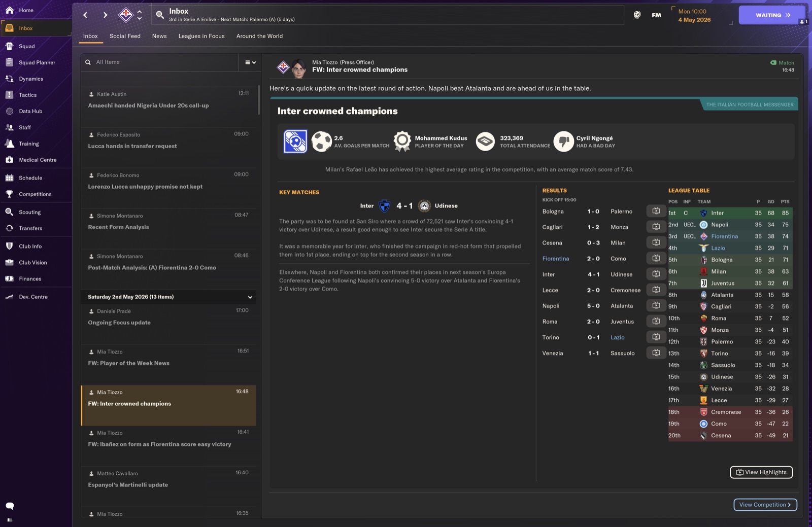
Task: Open the Lazio link in results list
Action: click(x=617, y=337)
